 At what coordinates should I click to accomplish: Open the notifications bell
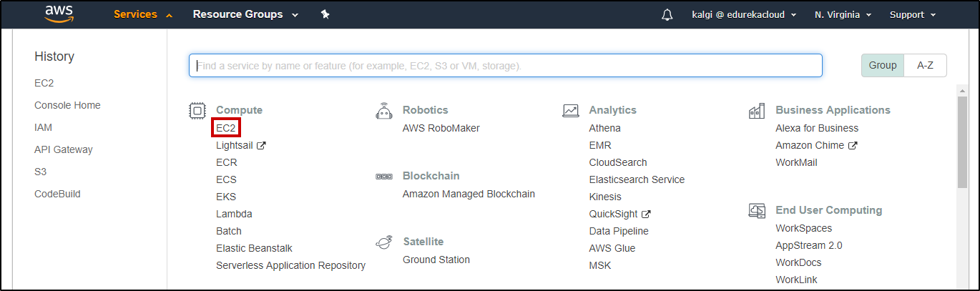click(667, 15)
